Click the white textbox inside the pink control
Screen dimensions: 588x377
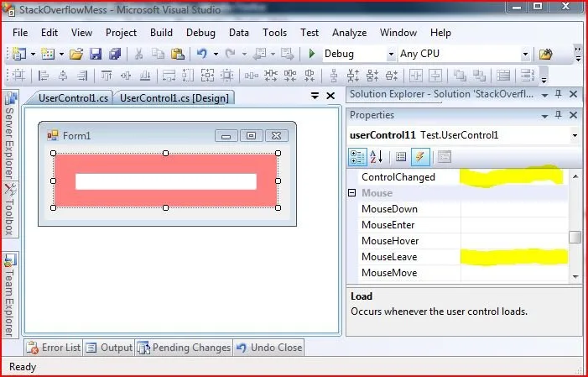pos(166,181)
